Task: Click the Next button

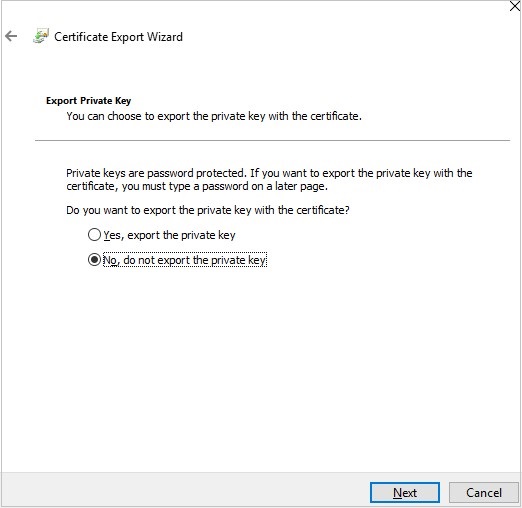Action: [x=405, y=492]
